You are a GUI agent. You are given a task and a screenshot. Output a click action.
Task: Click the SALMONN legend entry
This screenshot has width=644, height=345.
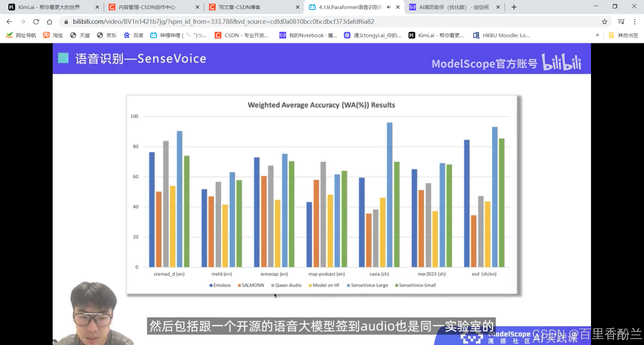tap(251, 285)
